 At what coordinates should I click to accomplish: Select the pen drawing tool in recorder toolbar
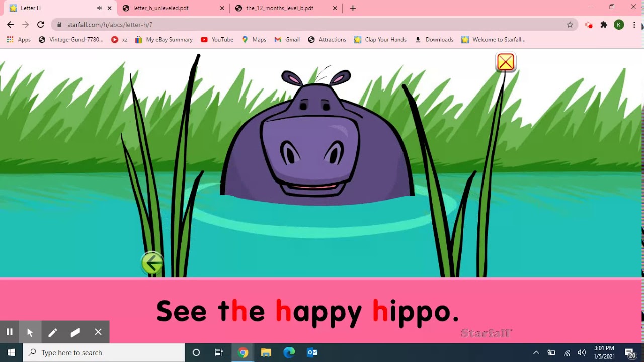pyautogui.click(x=52, y=332)
